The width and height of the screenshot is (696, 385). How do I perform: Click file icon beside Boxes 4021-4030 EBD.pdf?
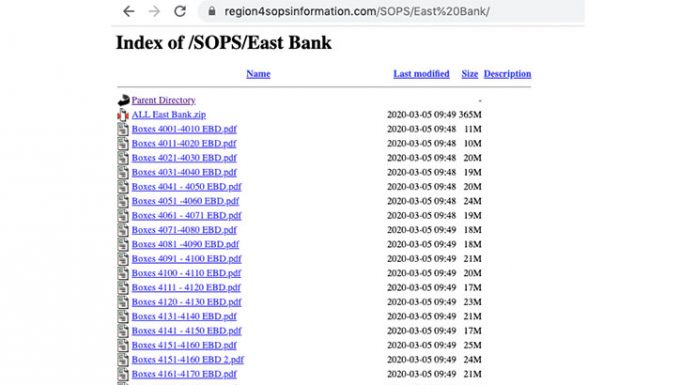[x=123, y=158]
